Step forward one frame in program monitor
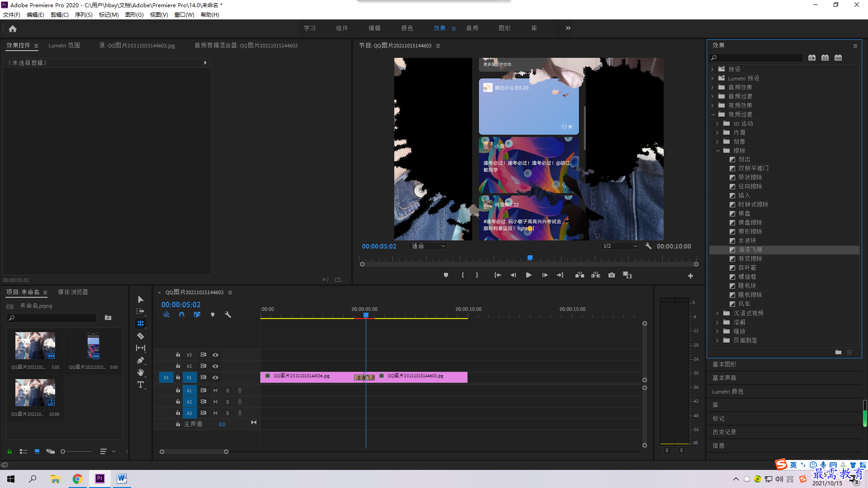The width and height of the screenshot is (868, 488). 545,275
